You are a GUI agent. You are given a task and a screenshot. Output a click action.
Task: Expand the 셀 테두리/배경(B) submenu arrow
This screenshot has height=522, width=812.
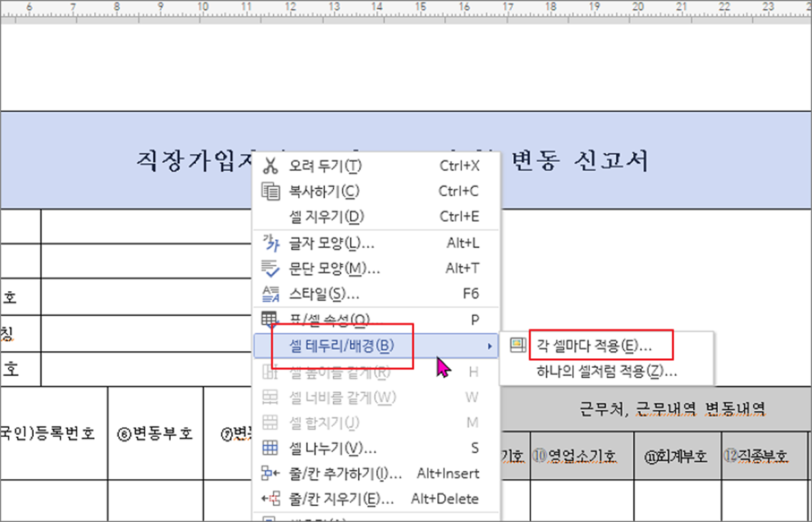[489, 346]
